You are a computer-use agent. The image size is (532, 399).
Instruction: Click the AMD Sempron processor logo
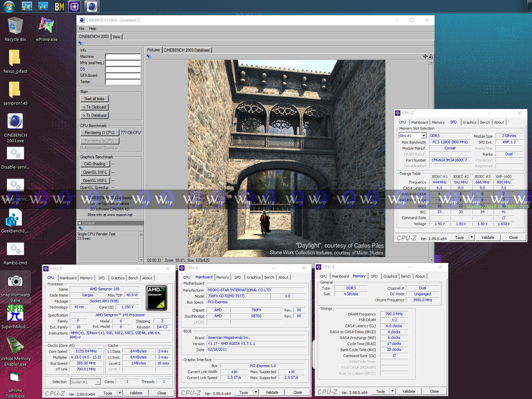pos(157,298)
